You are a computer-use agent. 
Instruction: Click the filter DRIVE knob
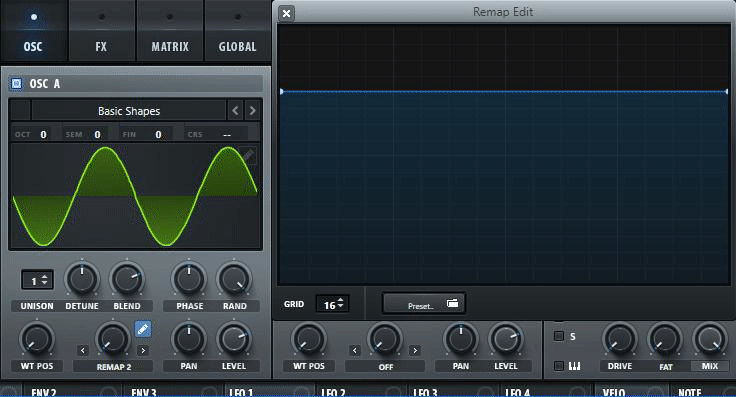pyautogui.click(x=619, y=339)
